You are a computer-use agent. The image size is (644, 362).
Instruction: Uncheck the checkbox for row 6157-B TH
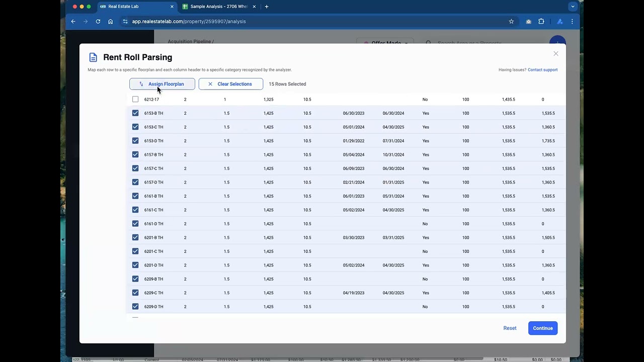pyautogui.click(x=135, y=155)
